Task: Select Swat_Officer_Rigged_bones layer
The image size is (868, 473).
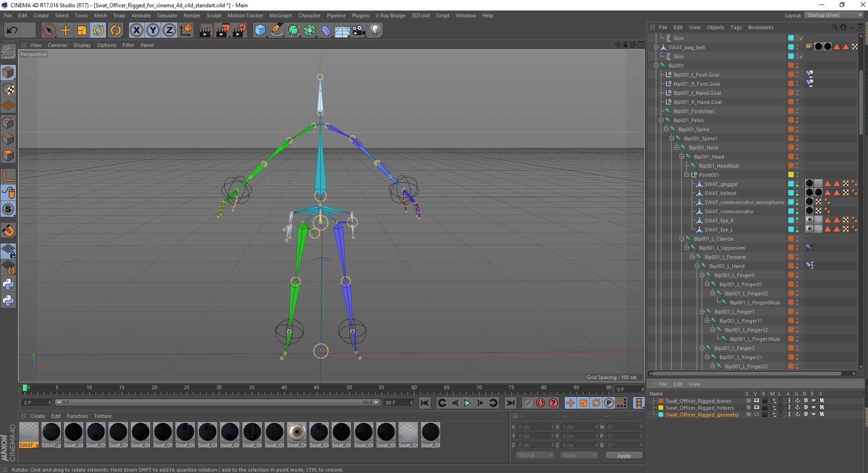Action: tap(698, 401)
